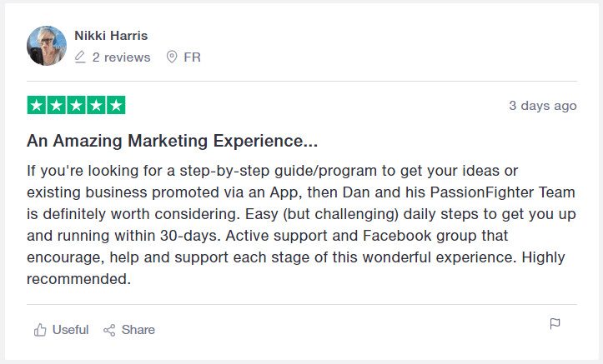Click the third green rating star
Screen dimensions: 603x364
pyautogui.click(x=77, y=106)
